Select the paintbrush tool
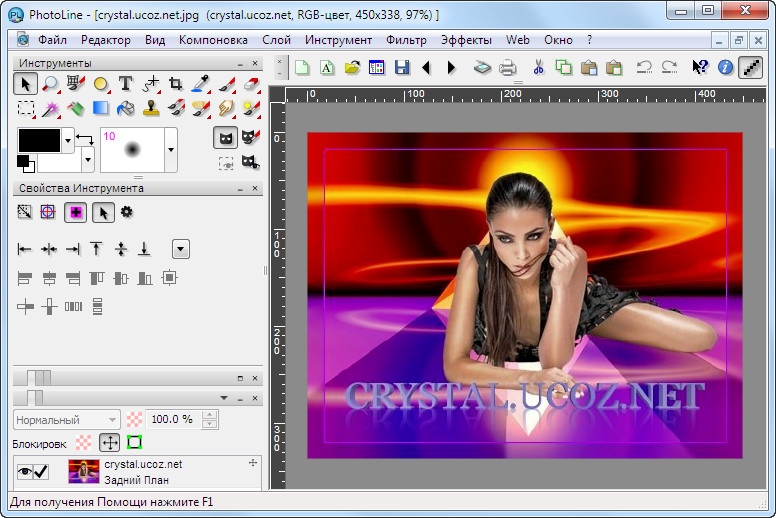This screenshot has height=518, width=776. click(x=226, y=84)
